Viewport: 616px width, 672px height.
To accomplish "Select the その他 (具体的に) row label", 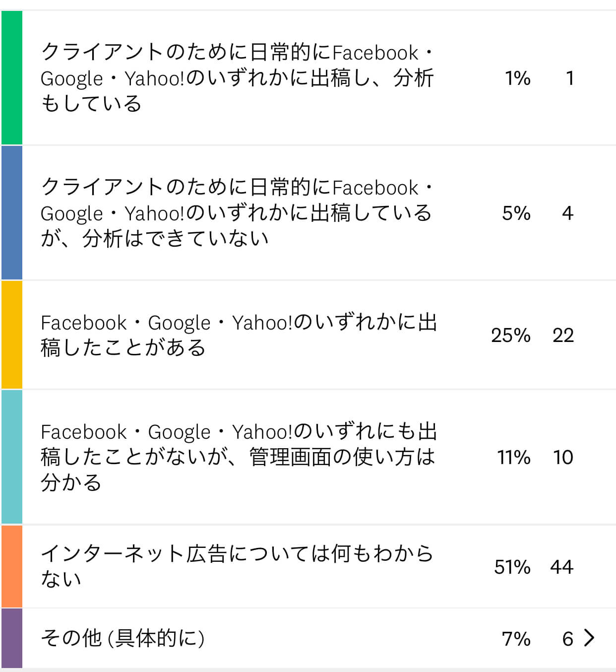I will [x=123, y=638].
